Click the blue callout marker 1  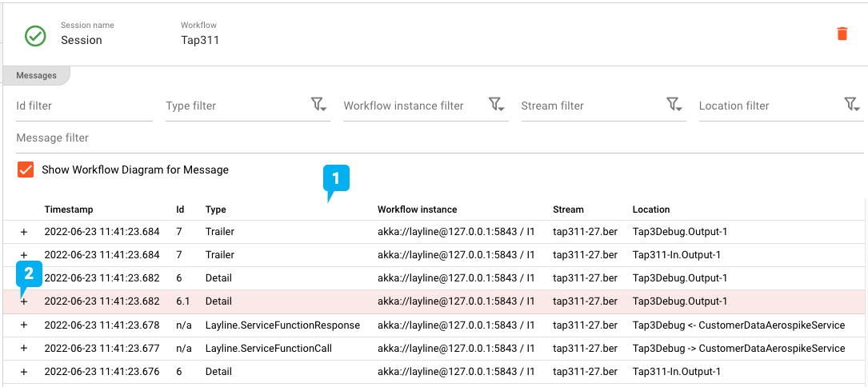coord(335,180)
